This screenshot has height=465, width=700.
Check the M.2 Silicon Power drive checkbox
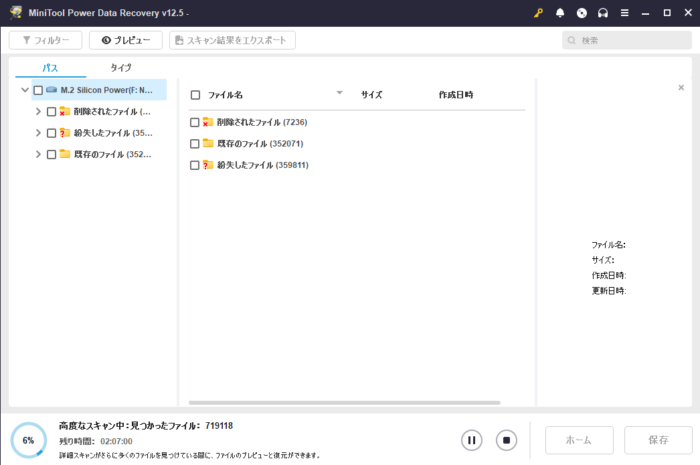pyautogui.click(x=38, y=91)
